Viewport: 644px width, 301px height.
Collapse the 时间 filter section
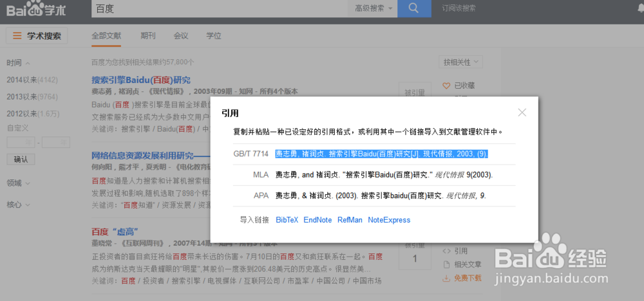(x=19, y=63)
